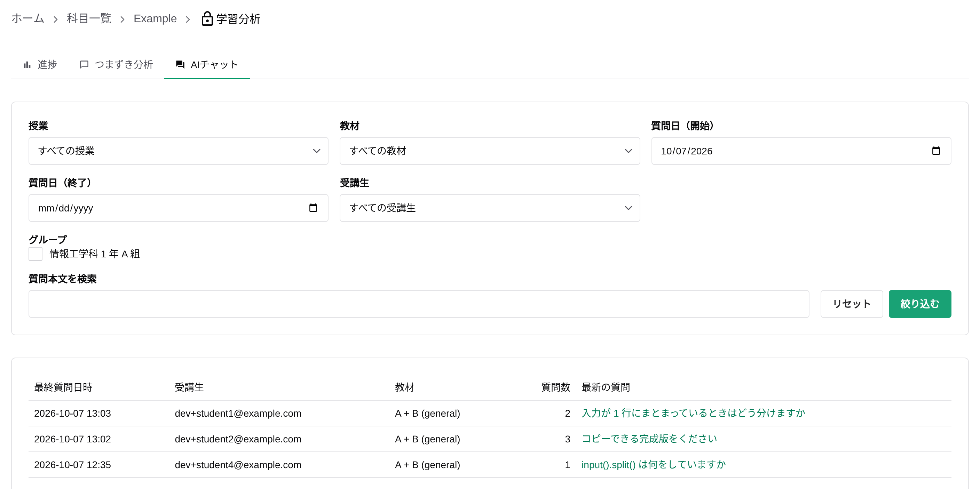This screenshot has height=489, width=980.
Task: Select the AIチャット tab
Action: click(207, 65)
